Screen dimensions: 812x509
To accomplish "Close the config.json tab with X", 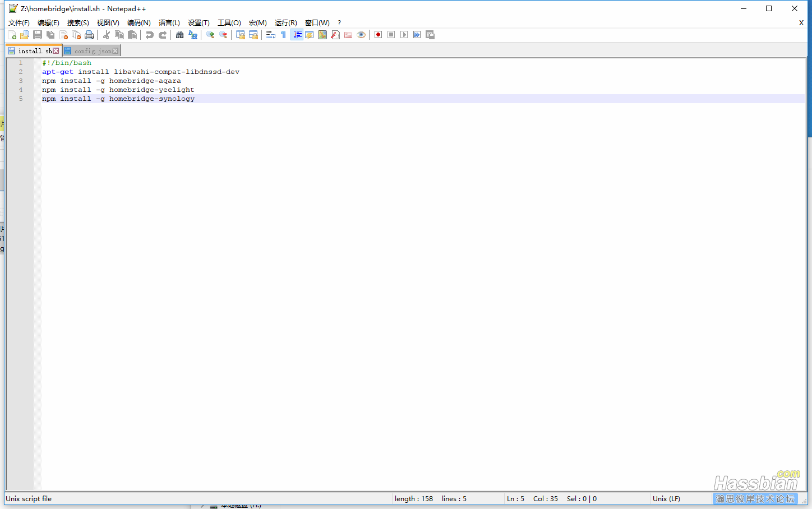I will 116,51.
